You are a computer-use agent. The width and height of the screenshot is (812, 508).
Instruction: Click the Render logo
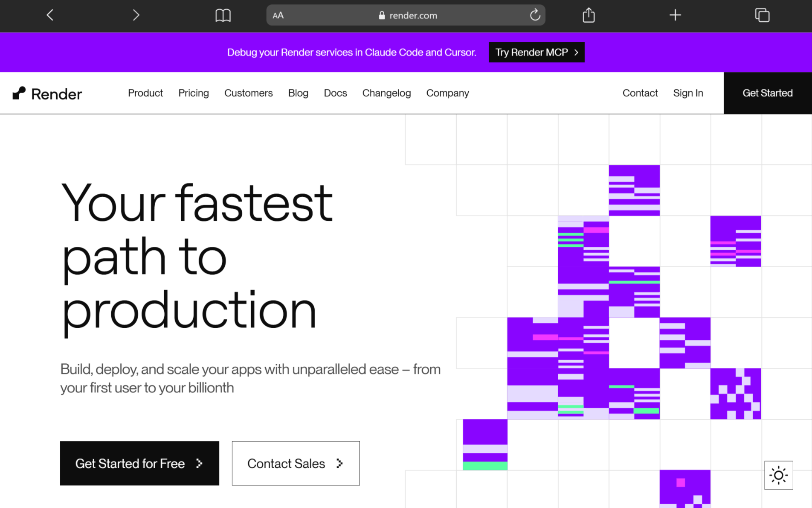47,93
